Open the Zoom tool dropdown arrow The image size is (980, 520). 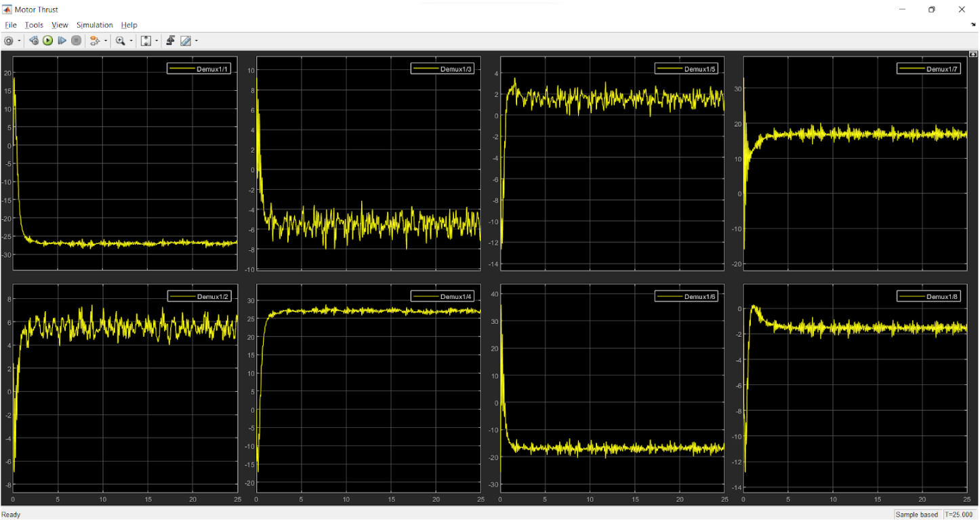click(131, 41)
